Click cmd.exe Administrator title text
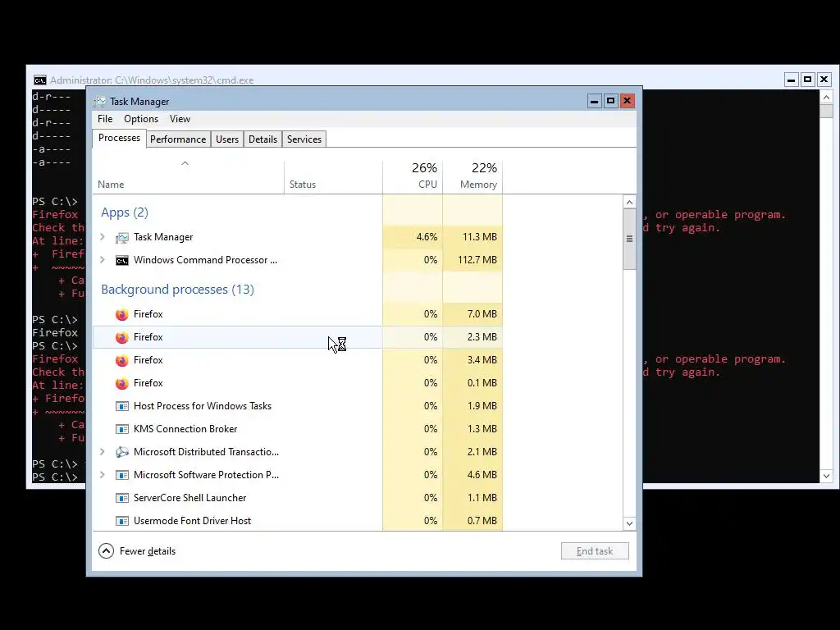 tap(152, 80)
